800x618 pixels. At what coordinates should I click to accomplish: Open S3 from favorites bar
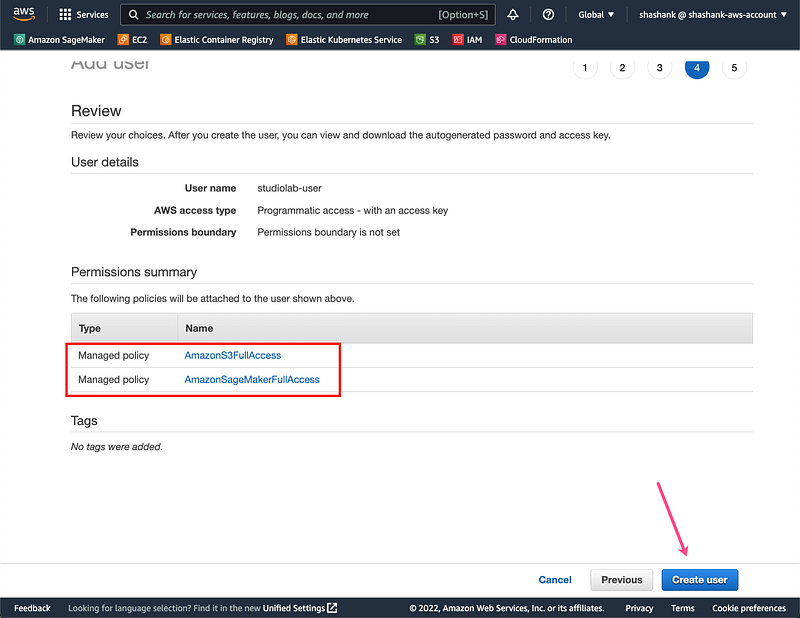(427, 40)
